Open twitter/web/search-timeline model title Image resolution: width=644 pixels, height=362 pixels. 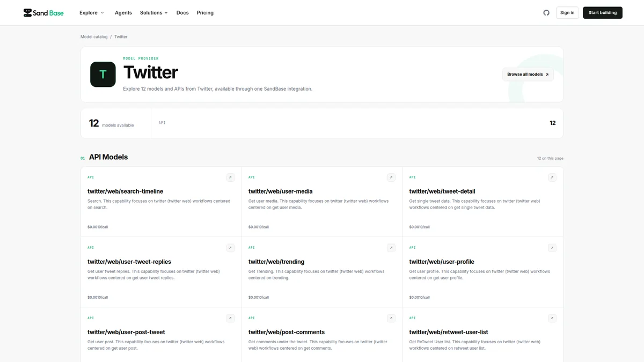(x=125, y=191)
